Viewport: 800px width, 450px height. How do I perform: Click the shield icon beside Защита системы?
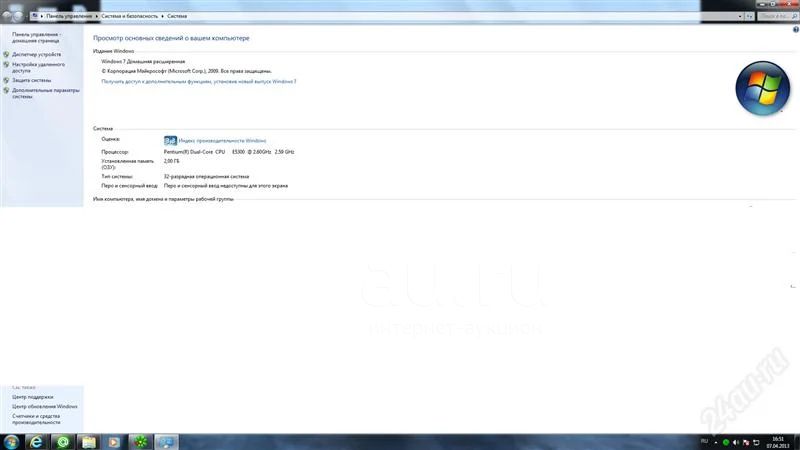click(6, 80)
